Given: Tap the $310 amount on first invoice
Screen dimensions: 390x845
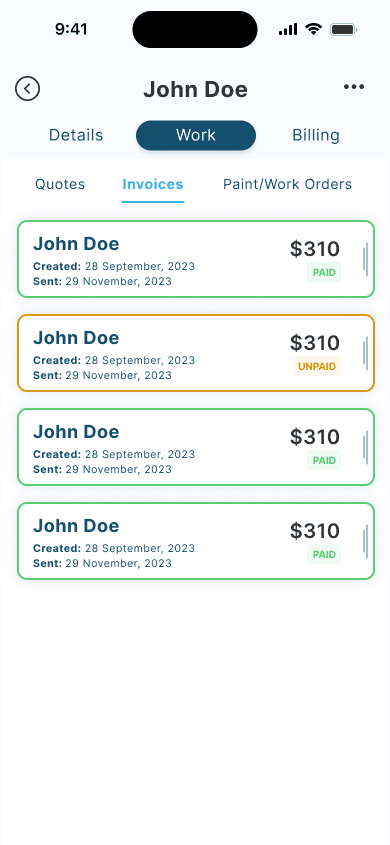Looking at the screenshot, I should coord(315,249).
